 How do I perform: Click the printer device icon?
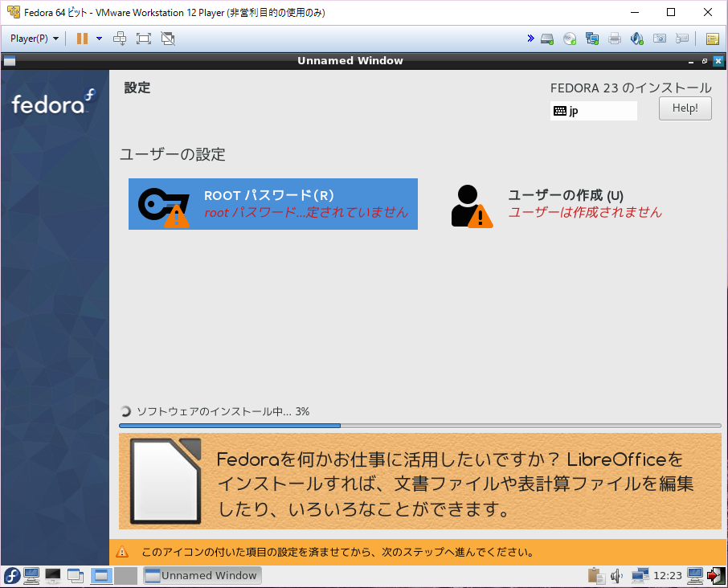pos(615,39)
